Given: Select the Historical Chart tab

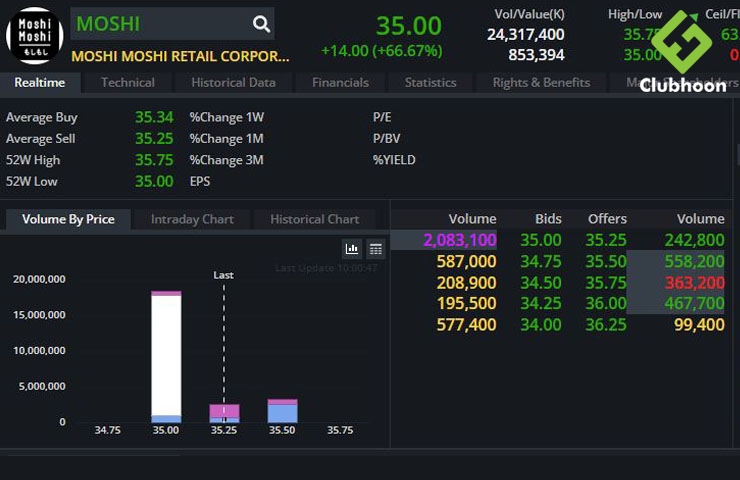Looking at the screenshot, I should point(315,219).
